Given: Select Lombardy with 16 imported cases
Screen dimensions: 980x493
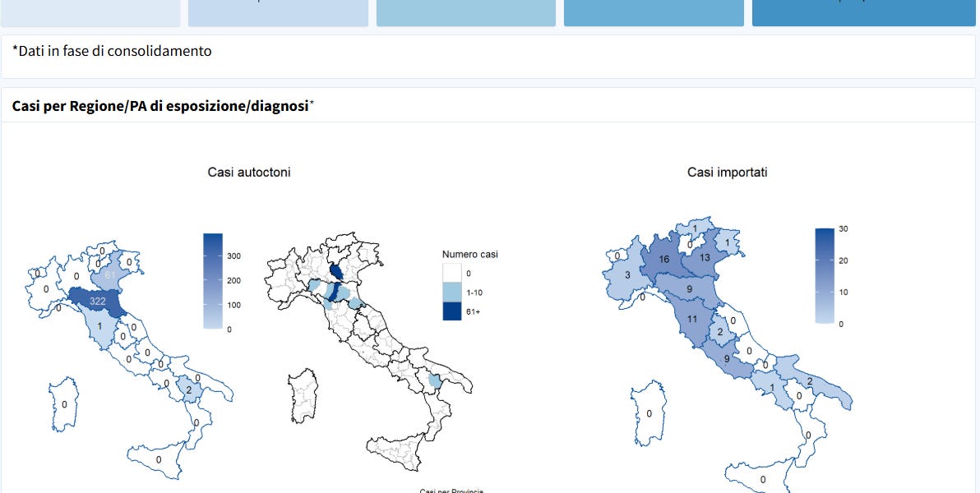Looking at the screenshot, I should (x=664, y=258).
